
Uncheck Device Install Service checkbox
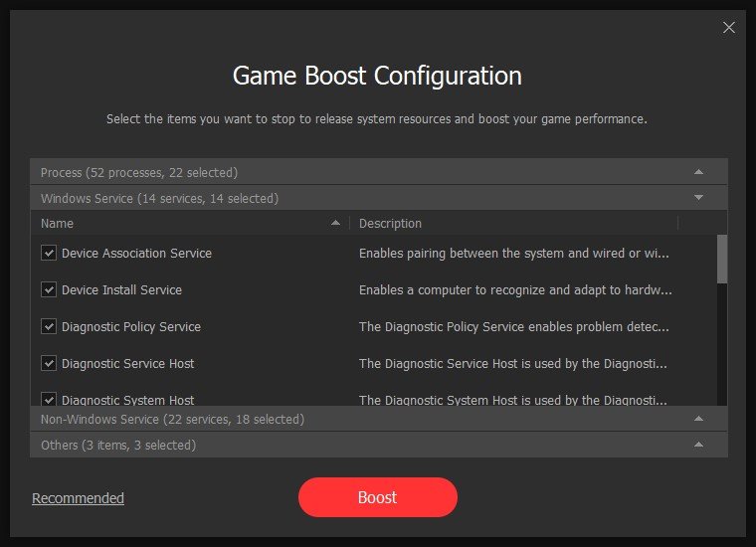tap(49, 289)
